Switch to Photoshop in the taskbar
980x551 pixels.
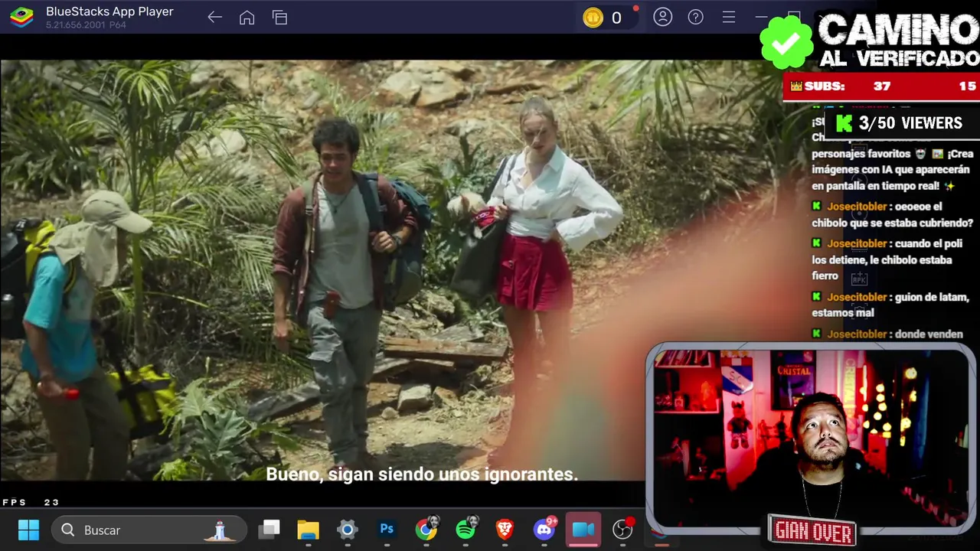[387, 530]
